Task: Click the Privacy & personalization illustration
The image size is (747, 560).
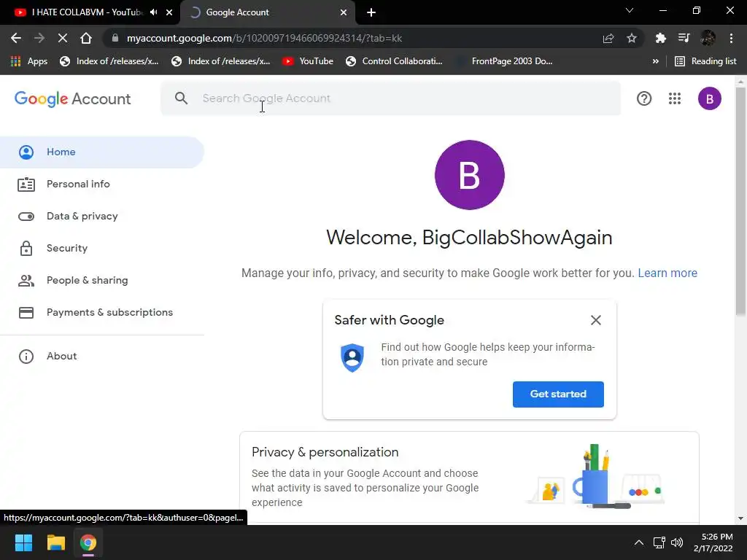Action: [595, 477]
